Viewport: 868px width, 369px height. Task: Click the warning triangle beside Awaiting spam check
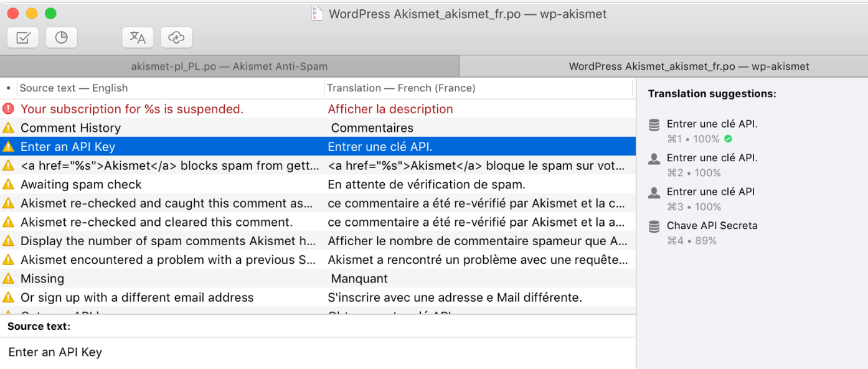pyautogui.click(x=9, y=185)
